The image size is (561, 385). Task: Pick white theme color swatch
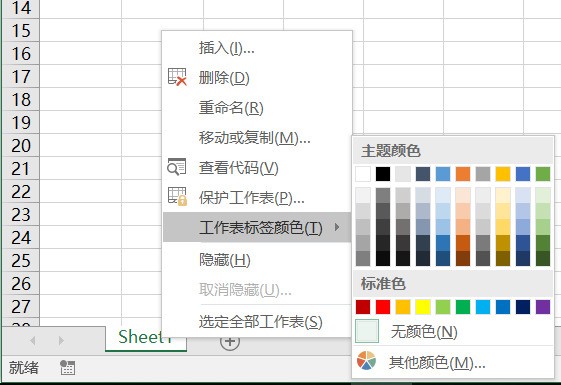point(363,174)
